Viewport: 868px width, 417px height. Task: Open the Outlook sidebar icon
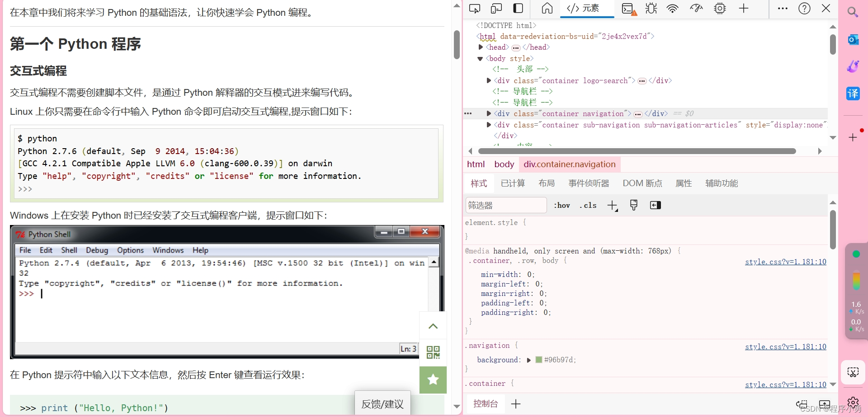tap(853, 40)
